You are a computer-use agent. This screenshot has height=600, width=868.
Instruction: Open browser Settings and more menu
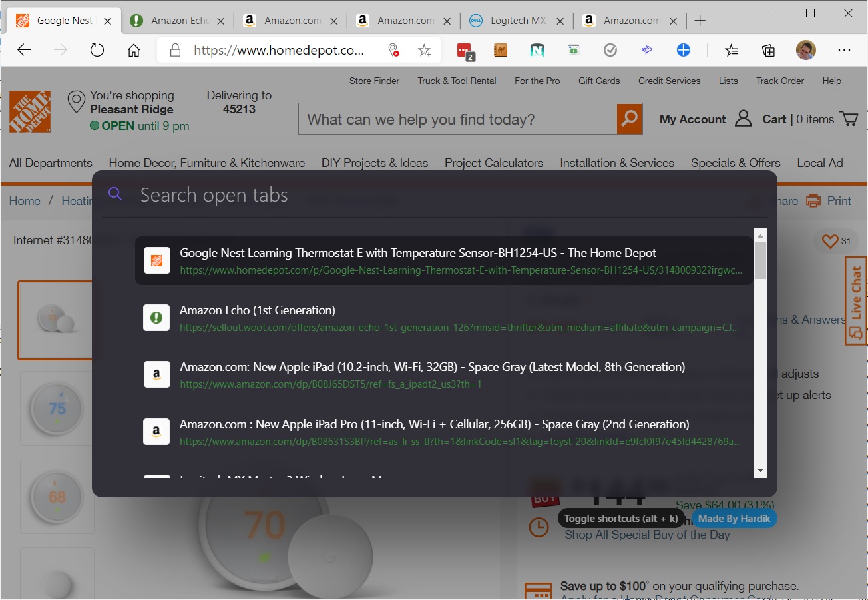point(844,50)
